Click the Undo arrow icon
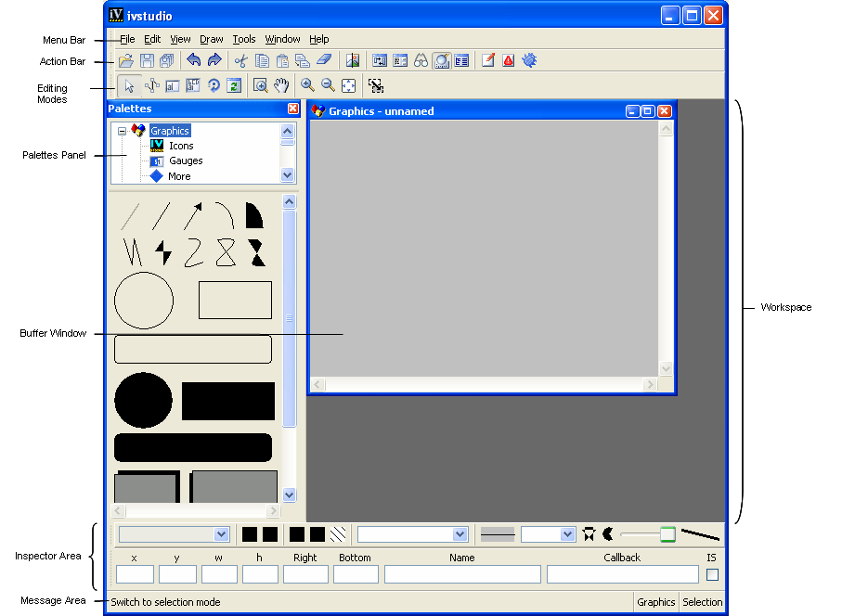 pyautogui.click(x=193, y=61)
